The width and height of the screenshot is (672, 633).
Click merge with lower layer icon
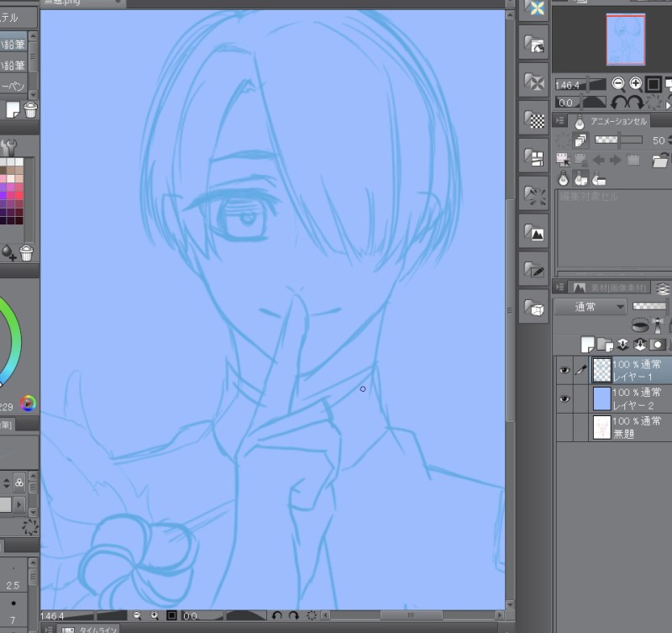click(x=639, y=344)
